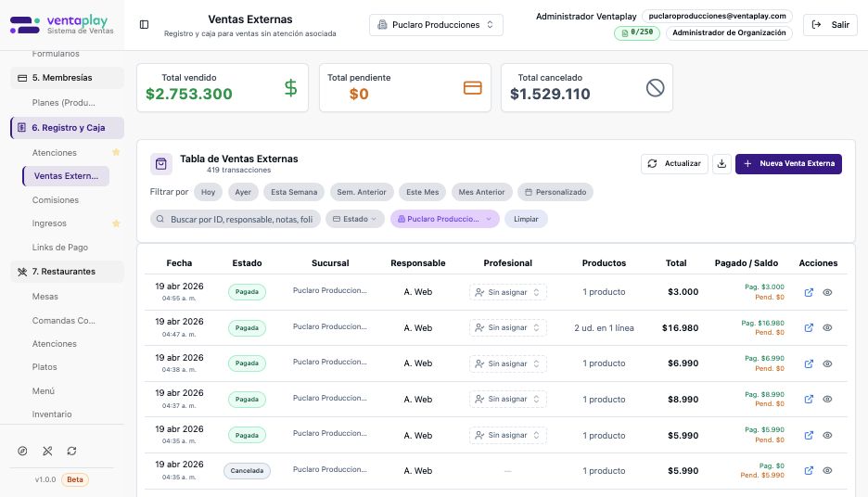View details of the $3.000 sale
Screen dimensions: 868x497
(827, 292)
